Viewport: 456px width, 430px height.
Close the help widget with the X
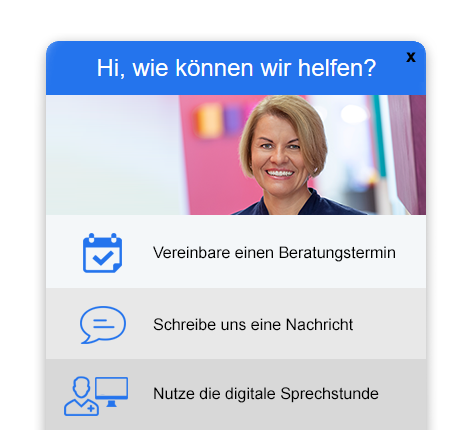coord(411,57)
